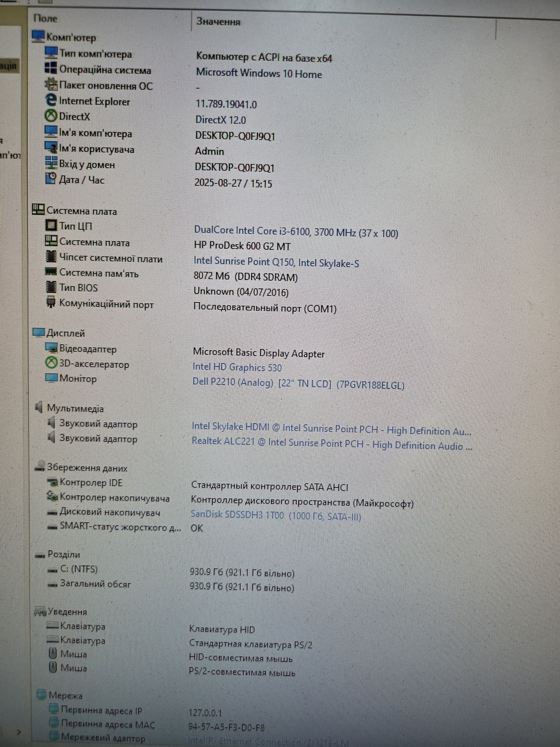Click the Дата / Час clock icon
The width and height of the screenshot is (560, 747).
tap(51, 179)
